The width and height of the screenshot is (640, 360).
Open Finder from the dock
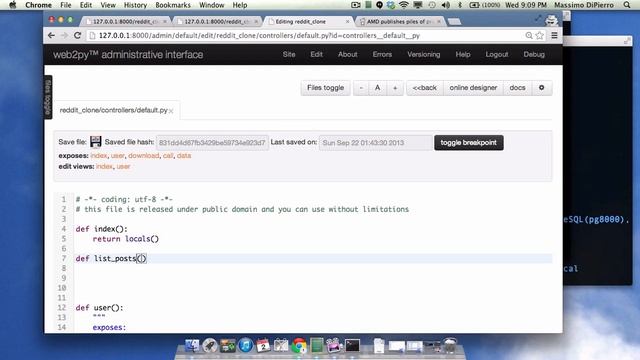pyautogui.click(x=192, y=346)
